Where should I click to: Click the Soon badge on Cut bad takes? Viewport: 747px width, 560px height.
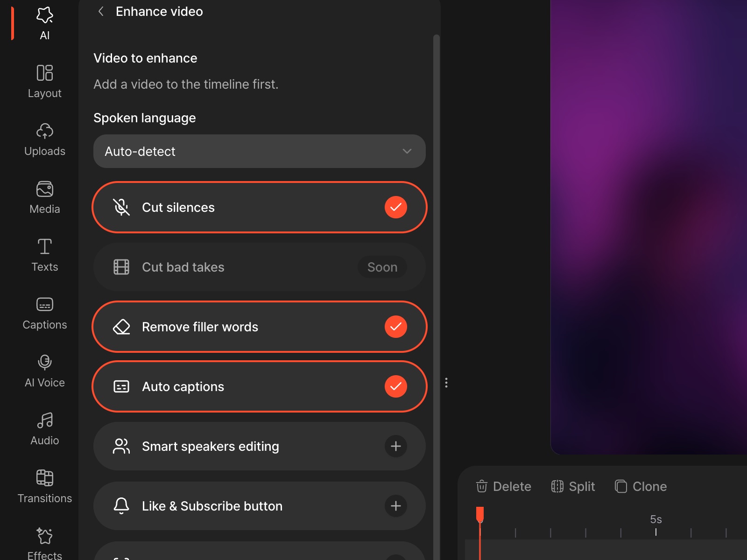(x=382, y=267)
